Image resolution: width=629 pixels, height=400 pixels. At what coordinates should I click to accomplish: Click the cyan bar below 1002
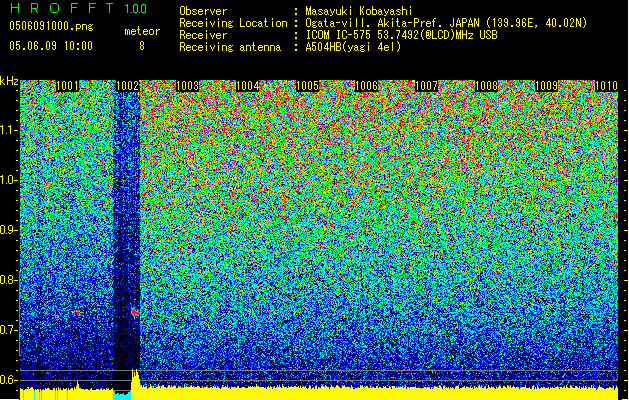122,396
